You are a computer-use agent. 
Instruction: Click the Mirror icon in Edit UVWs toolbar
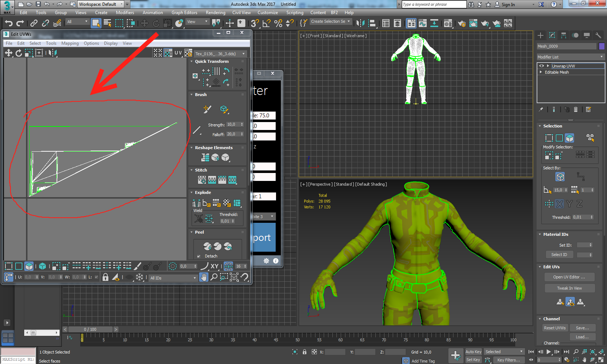coord(52,53)
